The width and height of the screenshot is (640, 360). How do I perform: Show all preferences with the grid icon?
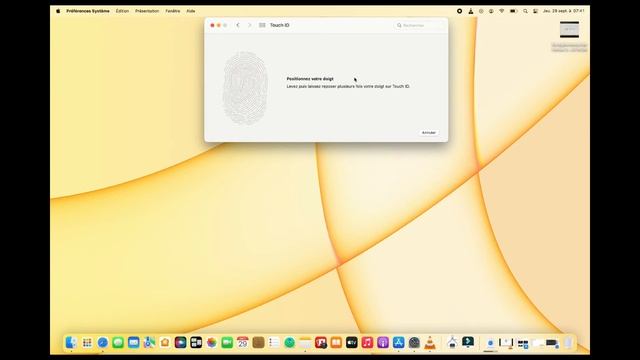[x=262, y=25]
